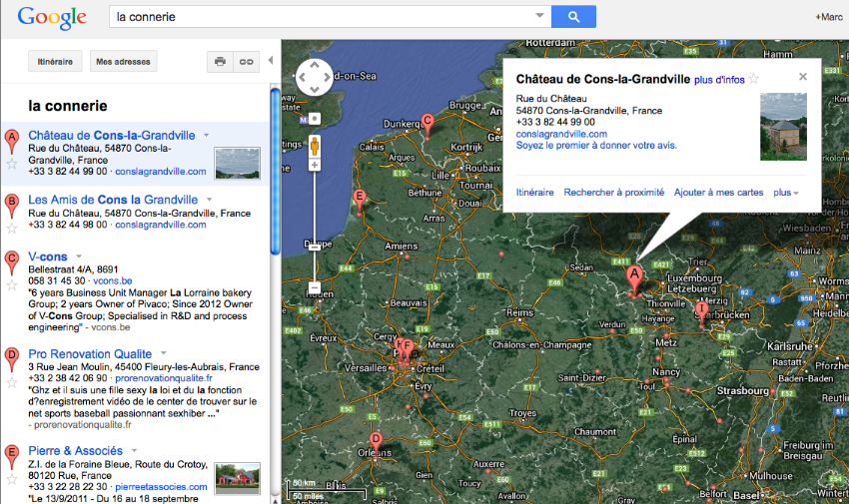The image size is (849, 504).
Task: Star the Pro Renovation Qualite result
Action: pyautogui.click(x=11, y=383)
